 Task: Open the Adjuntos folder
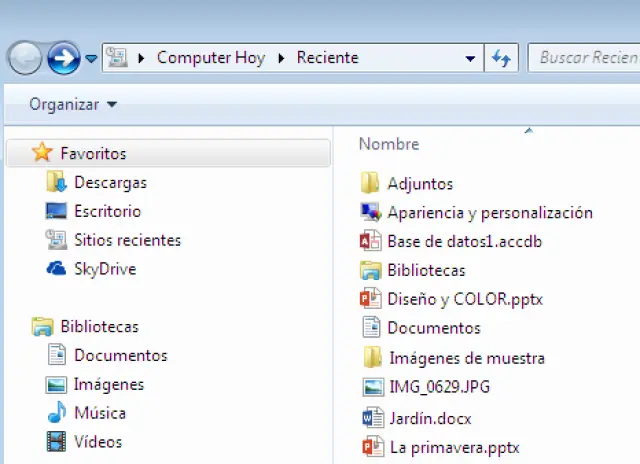coord(420,183)
